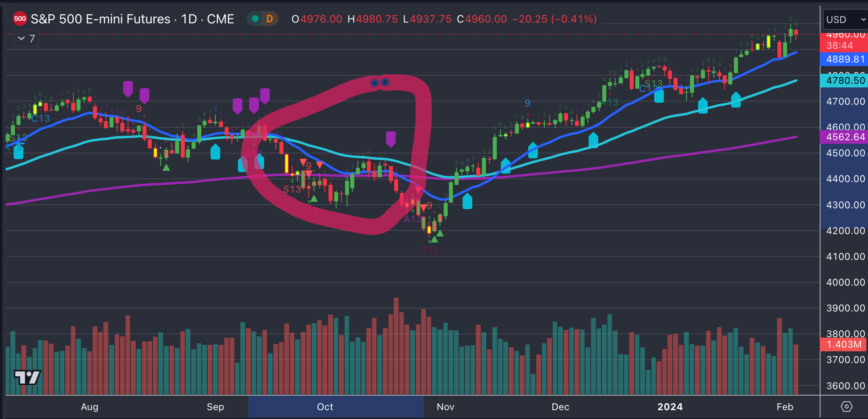Click the red S&P 500 symbol icon
The image size is (868, 419).
[x=20, y=19]
